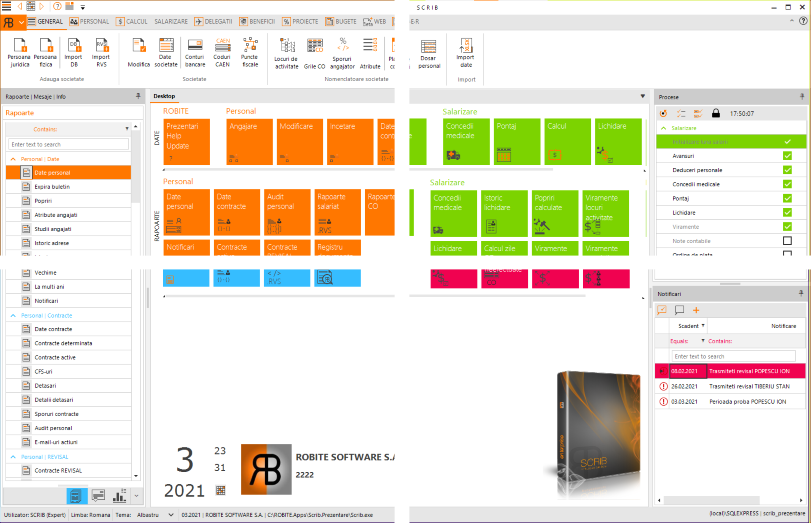Click the plus icon in Notificari panel
Screen dimensions: 811x523
pyautogui.click(x=696, y=310)
